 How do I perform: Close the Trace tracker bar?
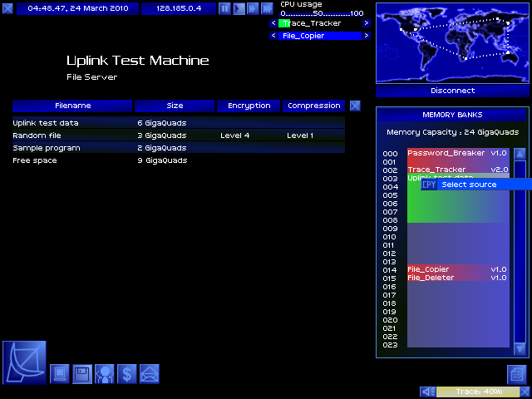pos(525,392)
